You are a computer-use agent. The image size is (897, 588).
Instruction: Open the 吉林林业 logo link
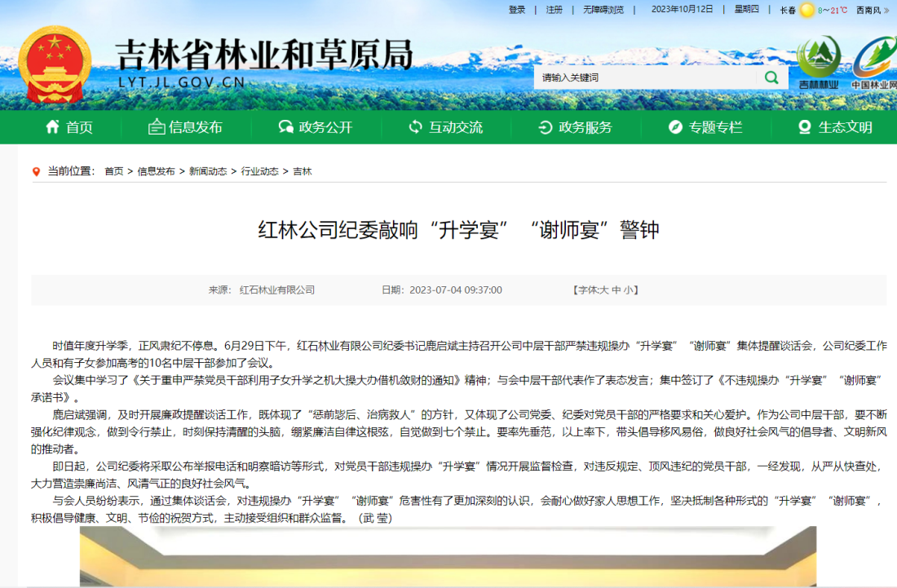coord(818,63)
